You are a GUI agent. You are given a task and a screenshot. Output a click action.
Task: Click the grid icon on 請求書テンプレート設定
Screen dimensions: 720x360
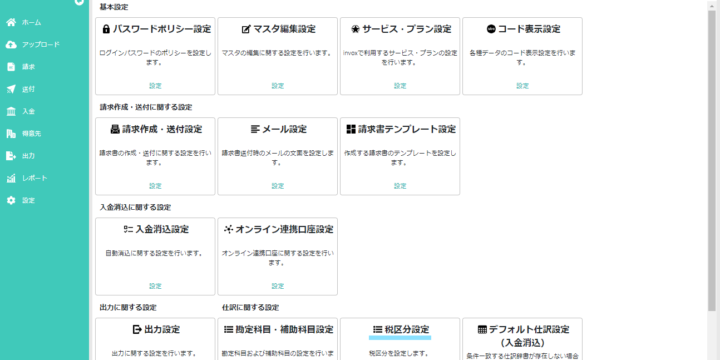tap(351, 129)
